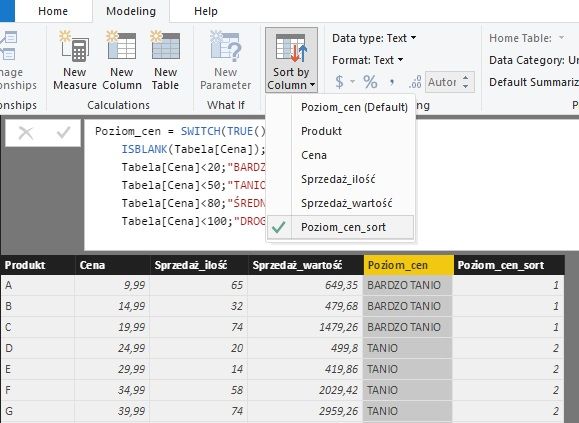The height and width of the screenshot is (423, 579).
Task: Click value cell 499,8
Action: (x=305, y=348)
